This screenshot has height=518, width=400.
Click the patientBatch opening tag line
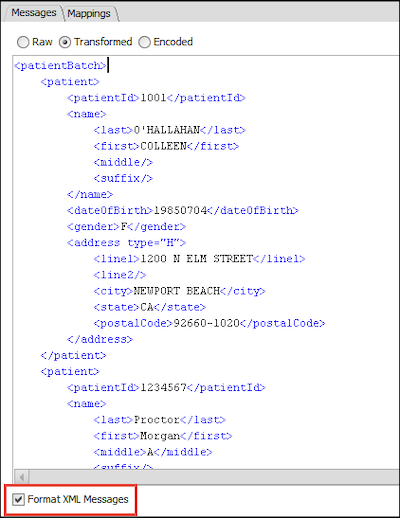60,65
